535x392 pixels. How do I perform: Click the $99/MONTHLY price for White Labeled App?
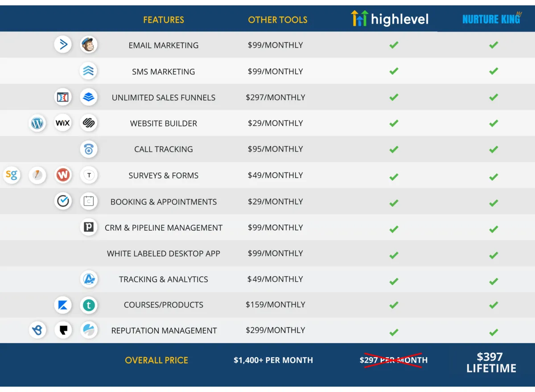coord(276,253)
